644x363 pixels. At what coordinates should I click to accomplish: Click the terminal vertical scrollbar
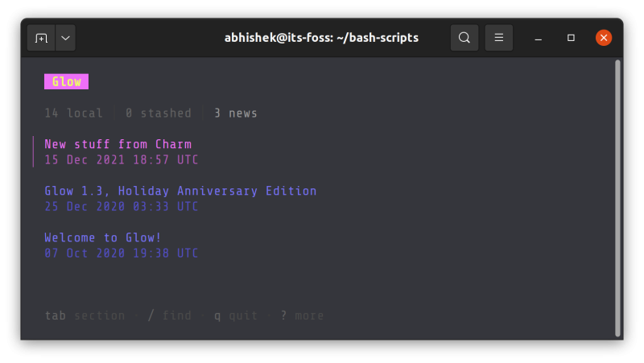617,198
